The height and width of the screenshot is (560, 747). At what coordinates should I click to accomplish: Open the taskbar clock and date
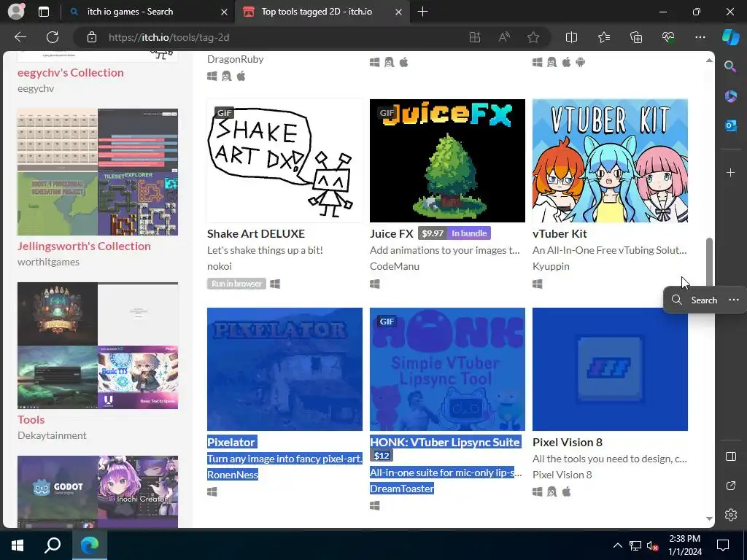coord(684,545)
